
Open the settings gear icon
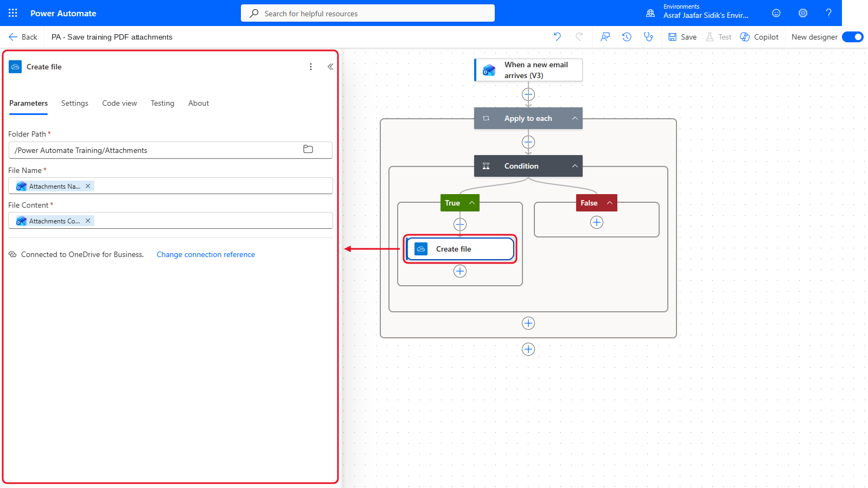pos(803,13)
